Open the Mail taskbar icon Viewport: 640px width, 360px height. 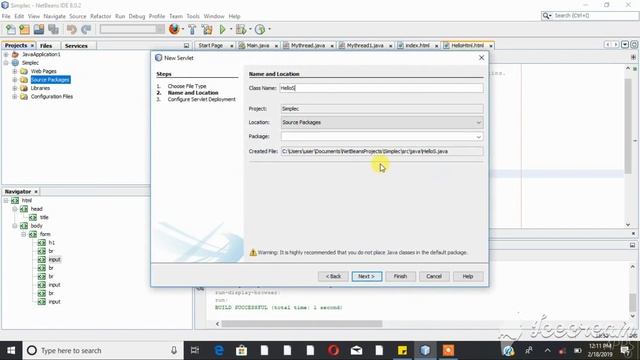[356, 350]
